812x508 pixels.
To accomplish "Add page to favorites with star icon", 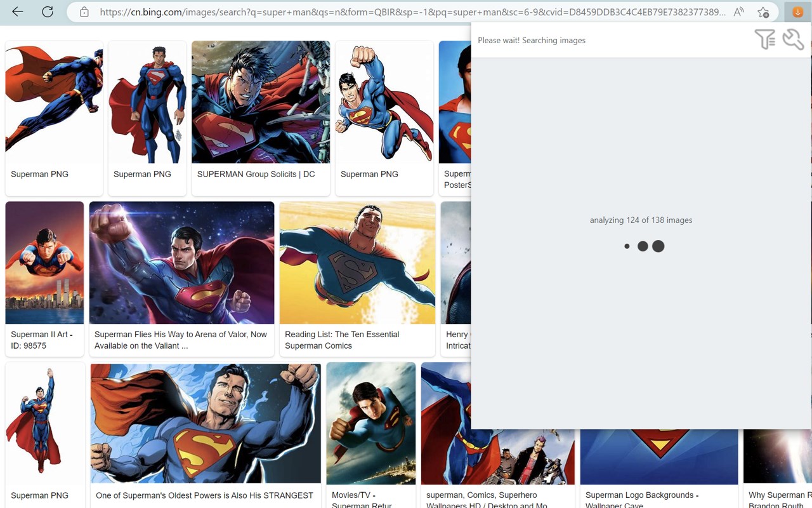I will pos(763,12).
